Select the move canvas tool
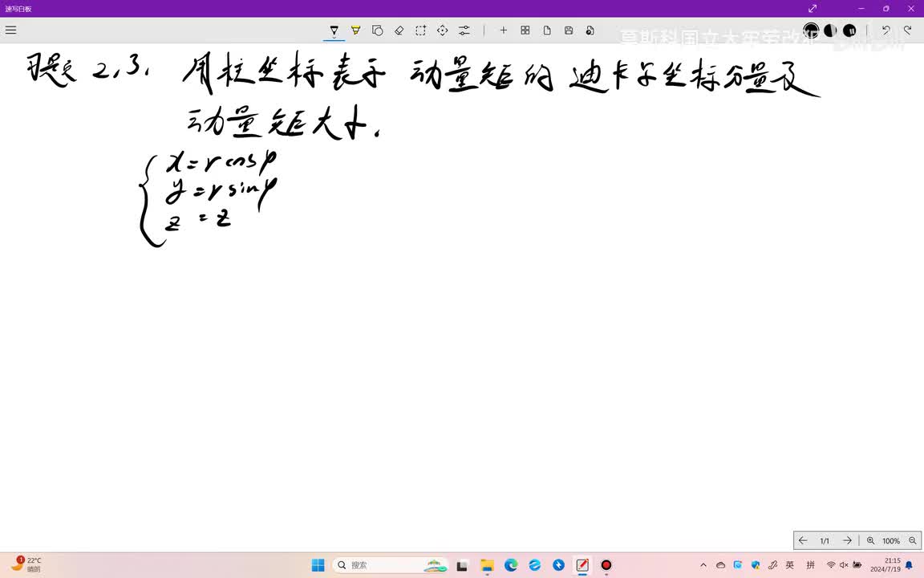The height and width of the screenshot is (578, 924). (443, 30)
